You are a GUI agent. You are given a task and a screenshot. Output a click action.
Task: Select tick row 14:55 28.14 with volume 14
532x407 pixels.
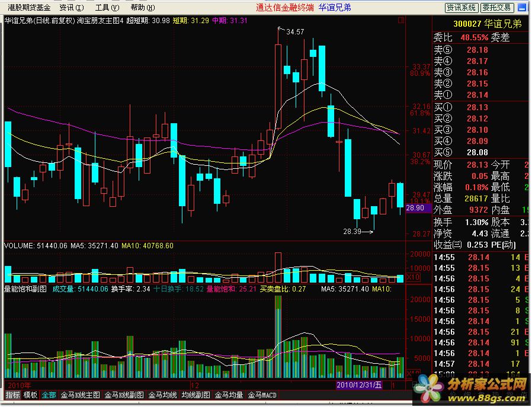(482, 258)
